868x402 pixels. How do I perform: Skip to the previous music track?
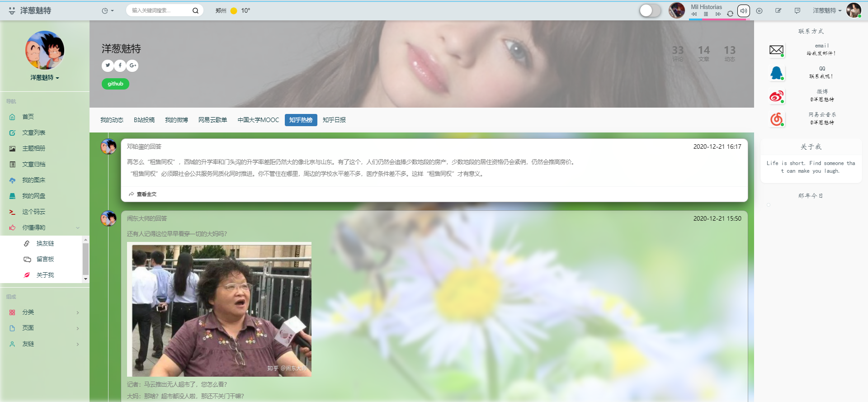[x=694, y=14]
